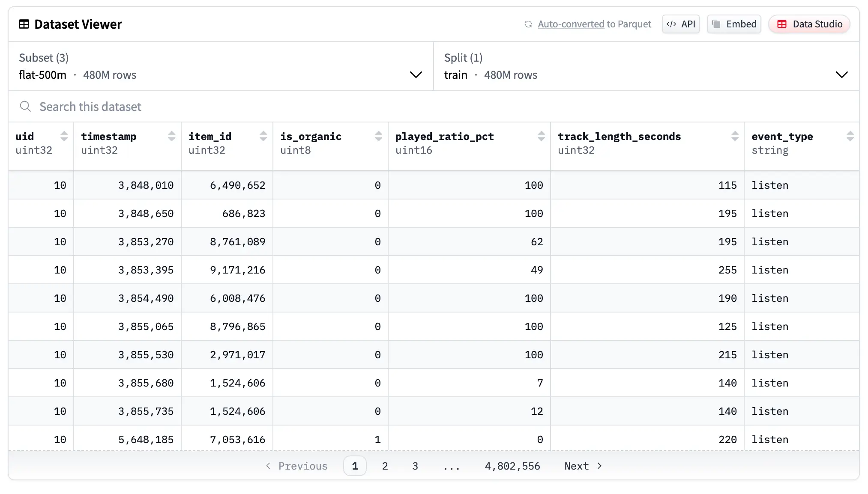Click Next page button
The height and width of the screenshot is (494, 868).
point(583,466)
